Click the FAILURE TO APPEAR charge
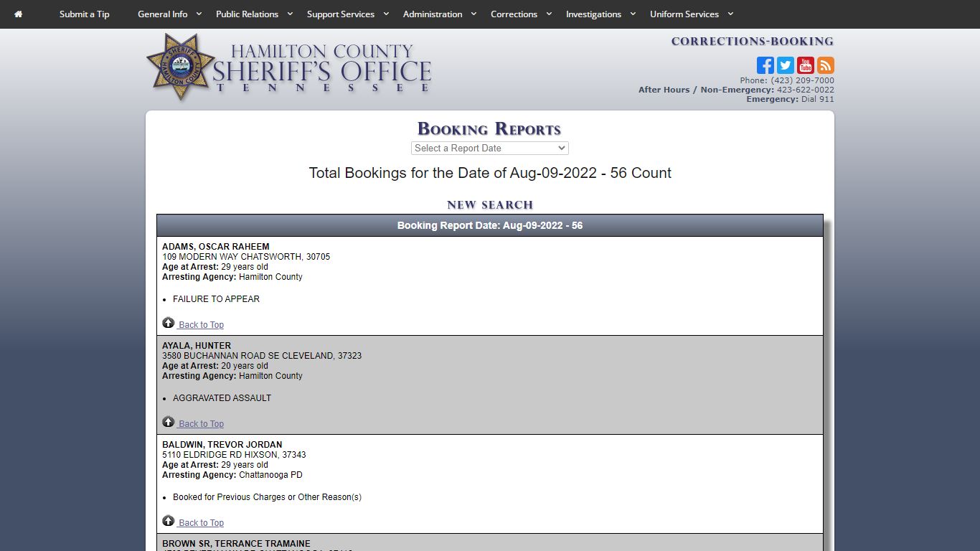980x551 pixels. [216, 299]
